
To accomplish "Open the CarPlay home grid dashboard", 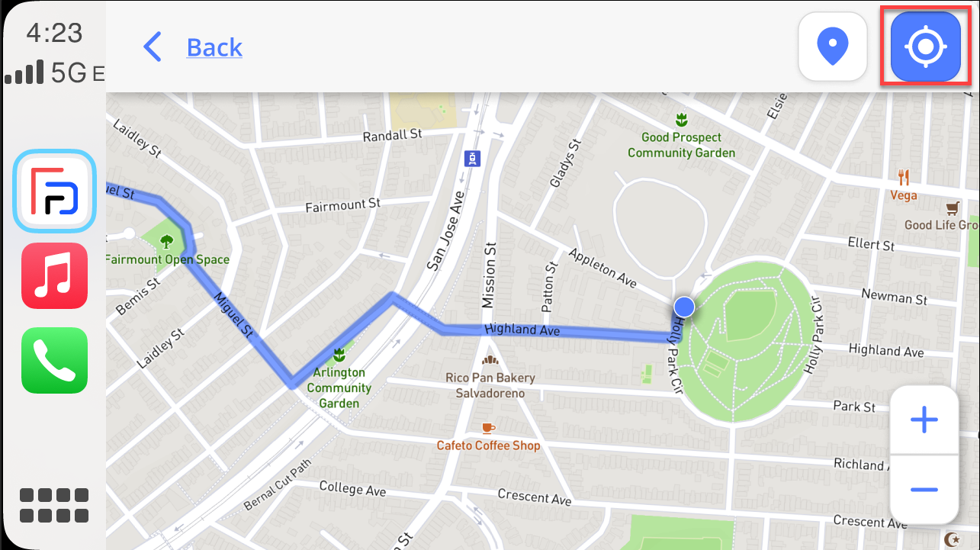I will pos(54,506).
